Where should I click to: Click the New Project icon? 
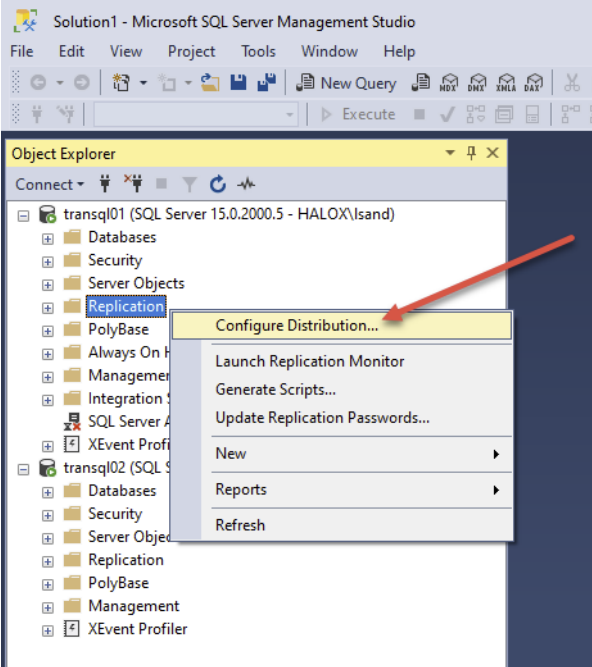pos(121,82)
